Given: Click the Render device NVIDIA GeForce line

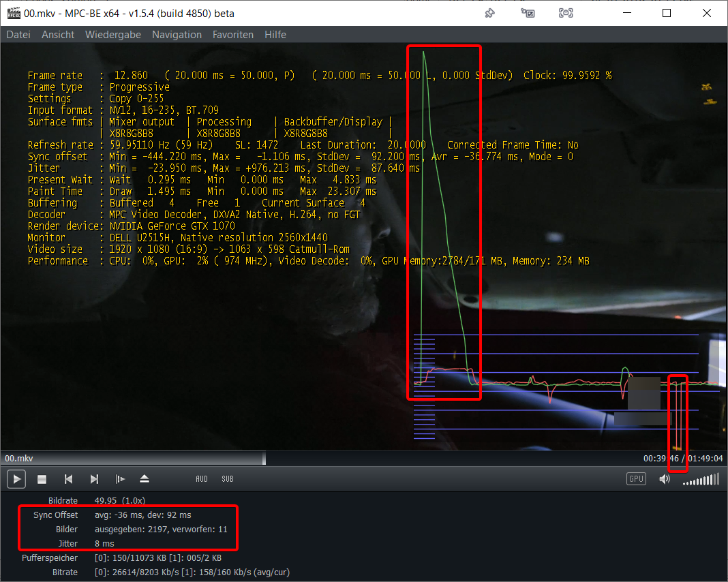Looking at the screenshot, I should [132, 226].
